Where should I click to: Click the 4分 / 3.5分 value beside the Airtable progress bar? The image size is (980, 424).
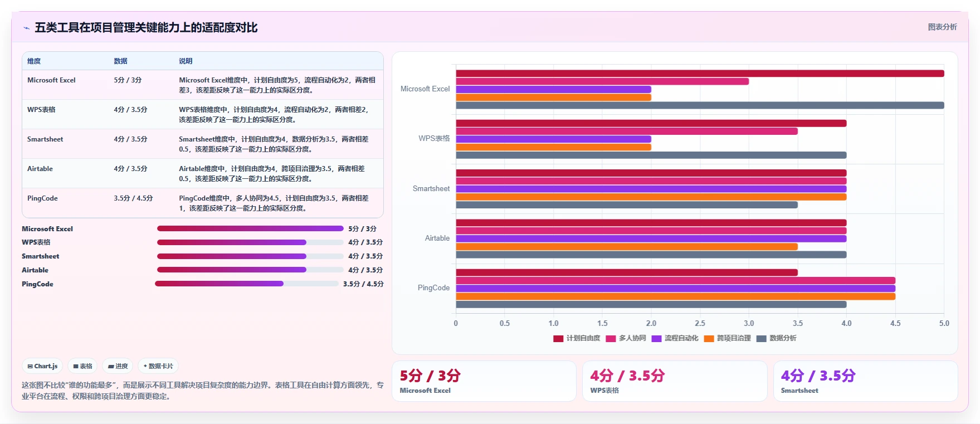365,270
